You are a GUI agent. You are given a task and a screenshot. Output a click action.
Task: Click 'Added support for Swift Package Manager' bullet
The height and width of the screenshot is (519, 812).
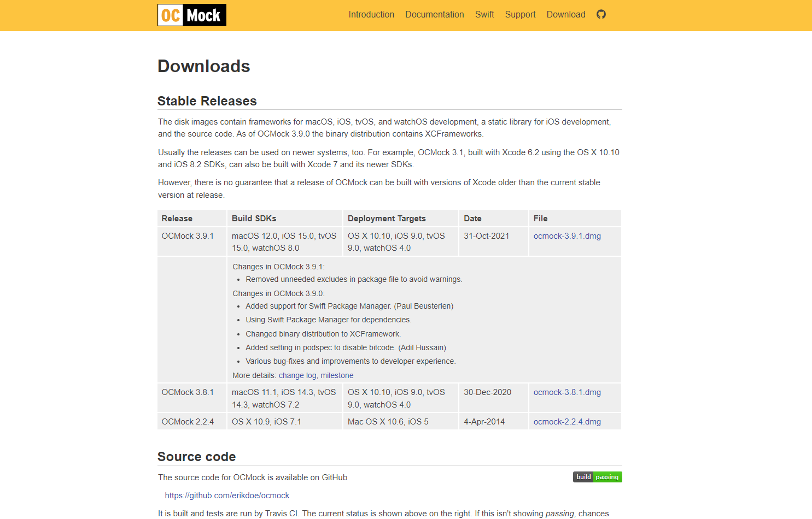click(349, 306)
